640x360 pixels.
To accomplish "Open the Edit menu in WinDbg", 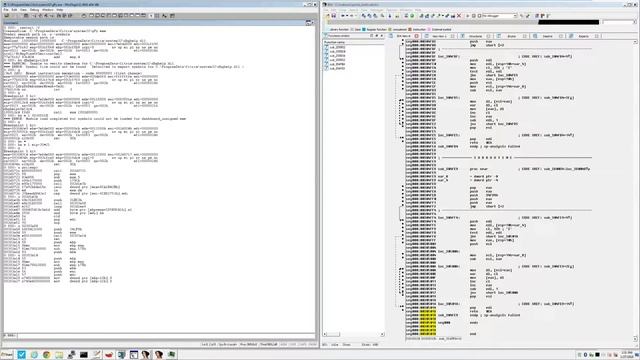I will pos(14,10).
